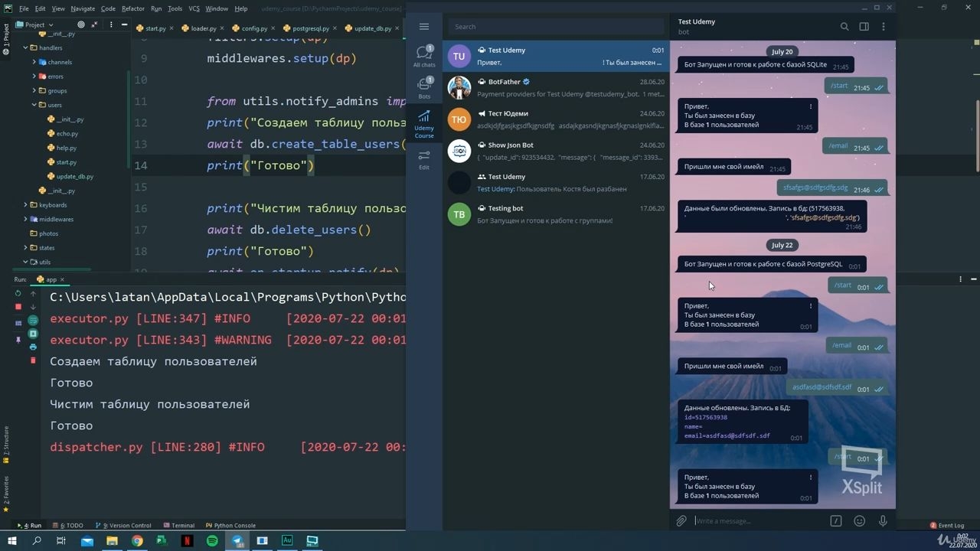Expand the channels folder
The height and width of the screenshot is (551, 980).
pos(34,62)
